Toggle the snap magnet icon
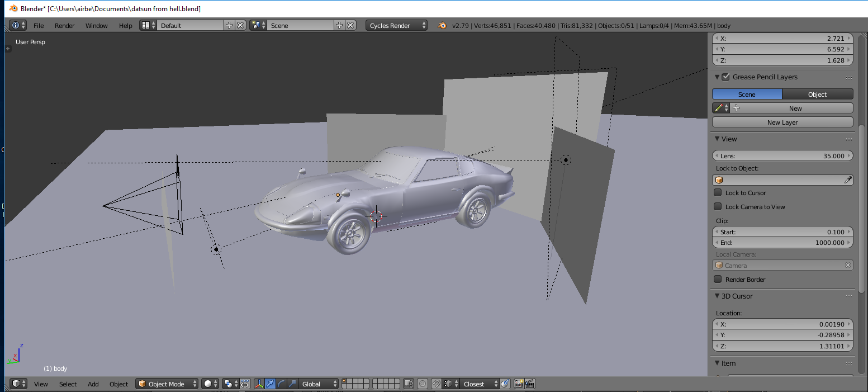 tap(436, 384)
